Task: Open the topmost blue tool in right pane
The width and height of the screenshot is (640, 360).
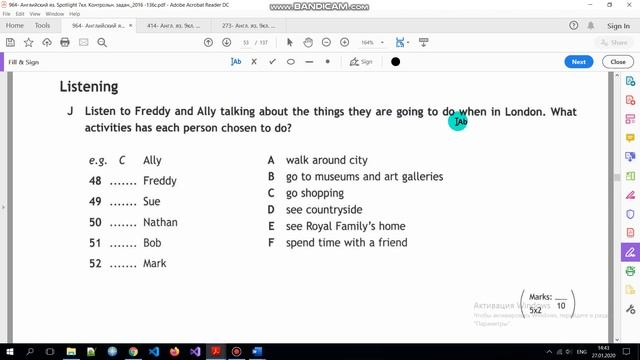Action: (x=630, y=81)
